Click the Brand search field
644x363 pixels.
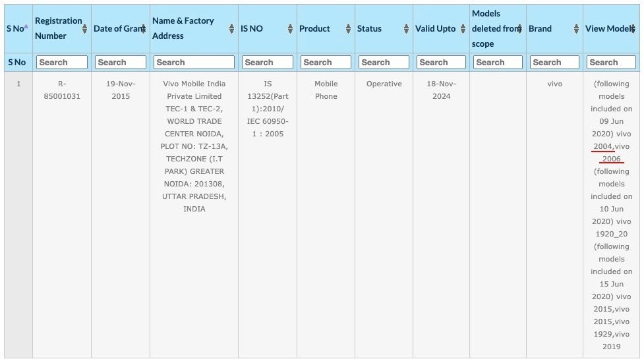(555, 63)
